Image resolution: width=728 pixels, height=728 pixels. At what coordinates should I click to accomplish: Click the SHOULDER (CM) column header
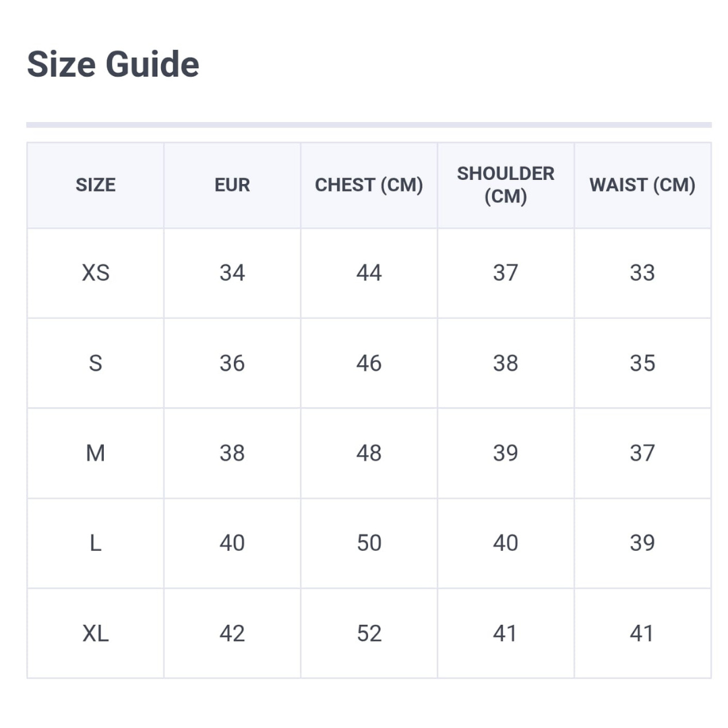pos(506,185)
